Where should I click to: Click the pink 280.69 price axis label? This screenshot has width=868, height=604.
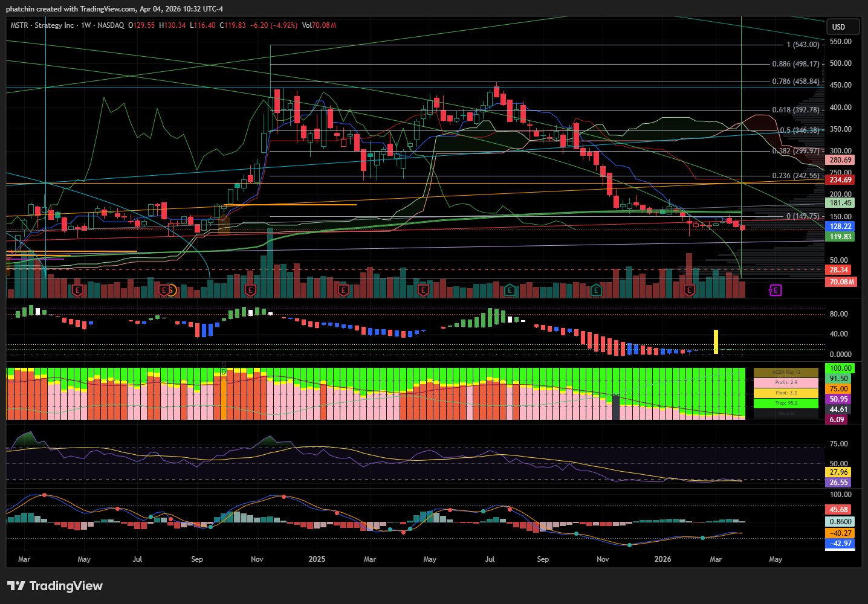pos(840,160)
